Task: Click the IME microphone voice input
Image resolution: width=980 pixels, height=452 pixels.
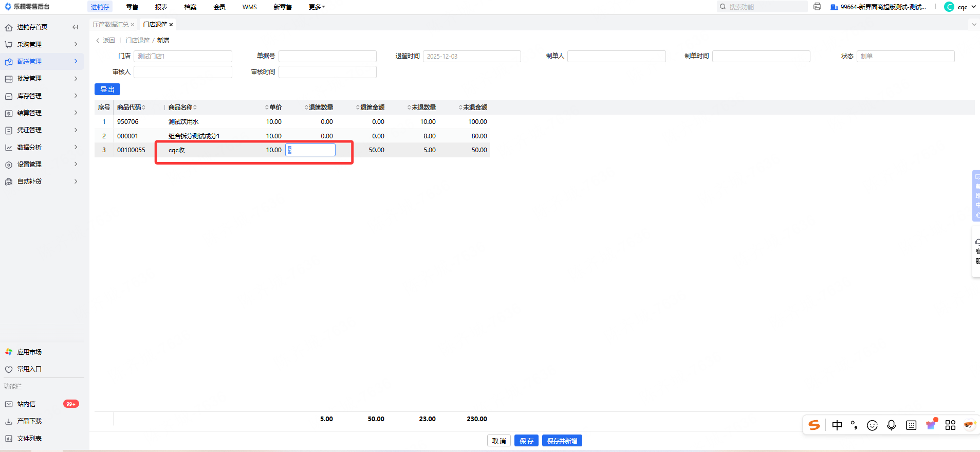Action: click(x=892, y=425)
